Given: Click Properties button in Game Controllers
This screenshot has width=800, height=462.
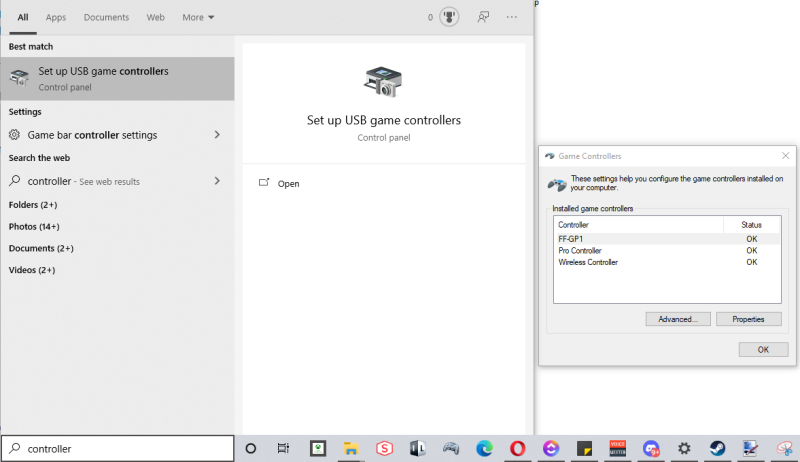Looking at the screenshot, I should 748,319.
